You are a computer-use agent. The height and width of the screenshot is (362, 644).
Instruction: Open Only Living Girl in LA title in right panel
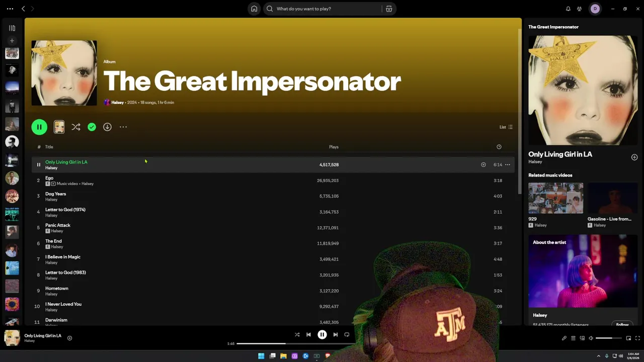[x=560, y=154]
